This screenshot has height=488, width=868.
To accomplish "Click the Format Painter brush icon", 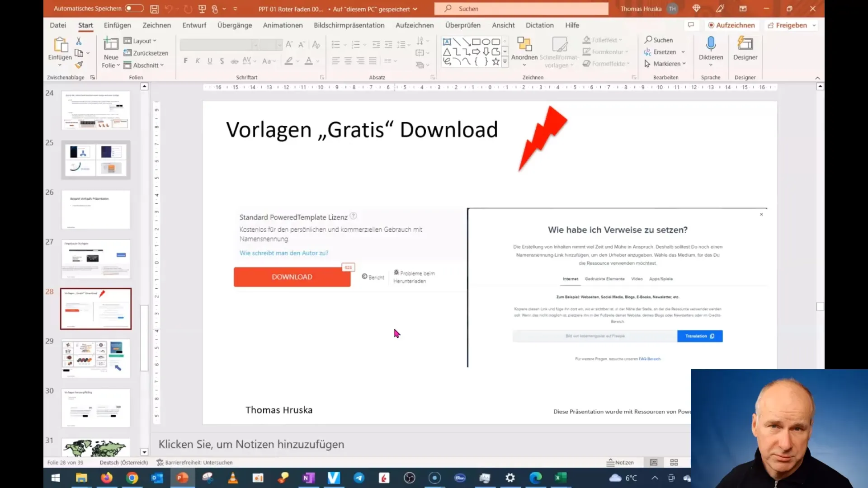I will click(79, 65).
